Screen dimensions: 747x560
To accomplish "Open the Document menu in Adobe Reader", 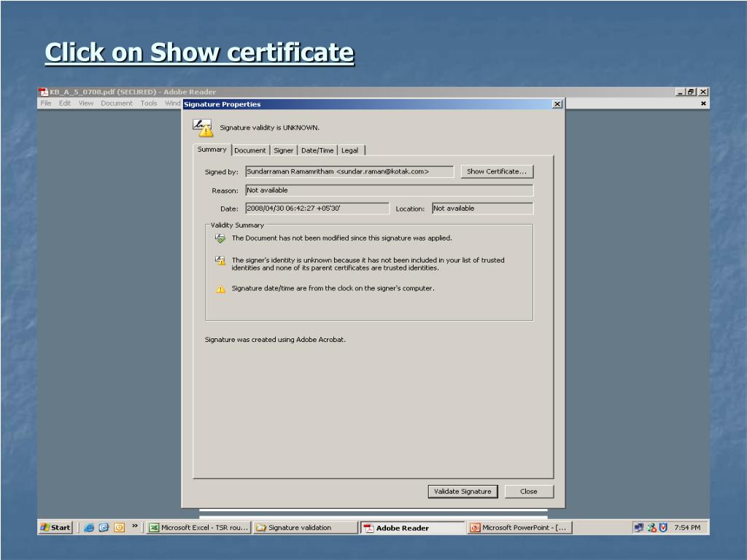I will tap(117, 104).
